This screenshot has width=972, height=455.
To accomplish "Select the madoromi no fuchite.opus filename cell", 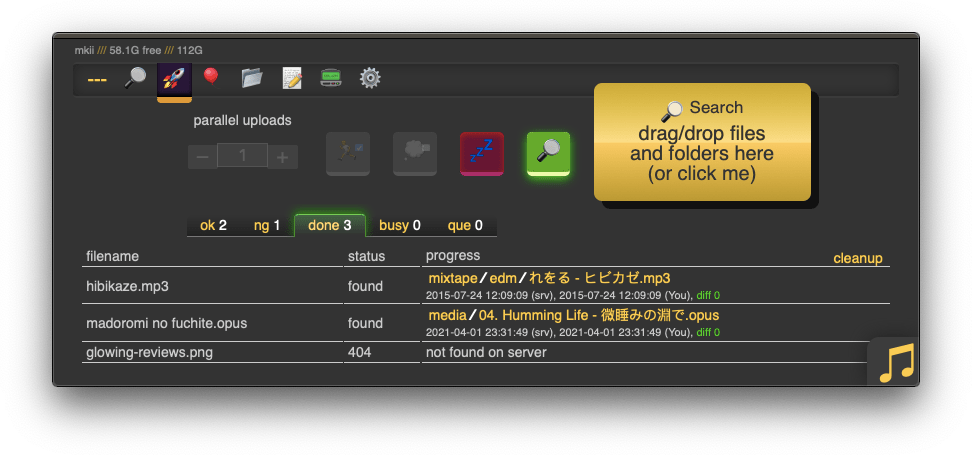I will coord(212,323).
